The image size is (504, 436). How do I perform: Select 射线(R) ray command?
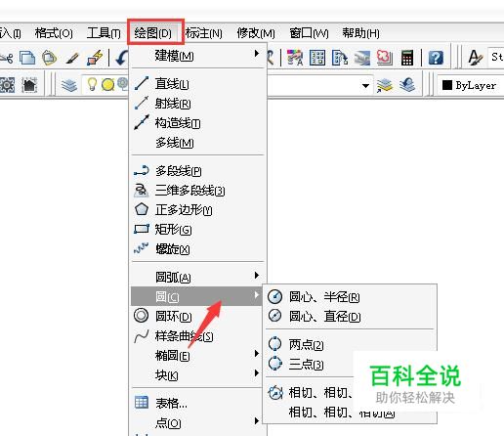coord(197,104)
